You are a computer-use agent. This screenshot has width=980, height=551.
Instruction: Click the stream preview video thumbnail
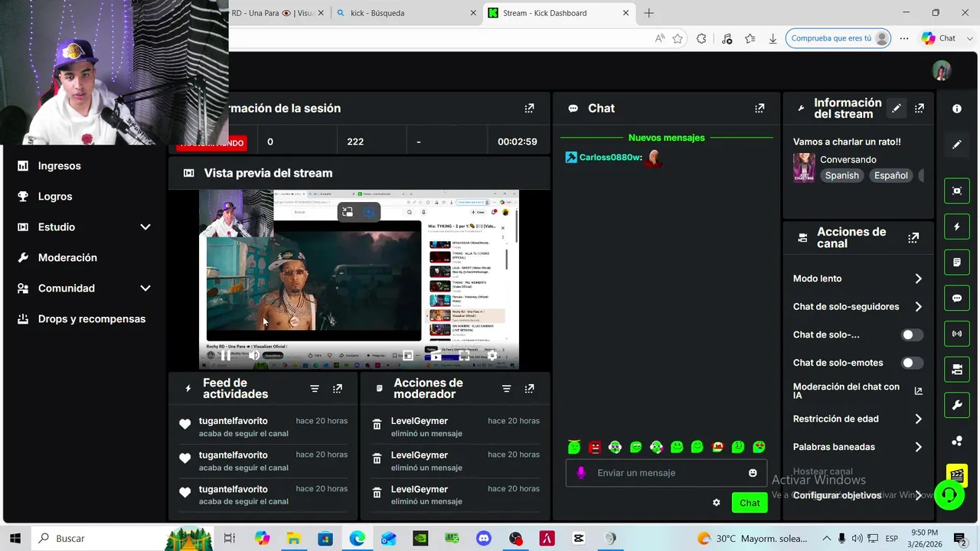click(x=359, y=279)
